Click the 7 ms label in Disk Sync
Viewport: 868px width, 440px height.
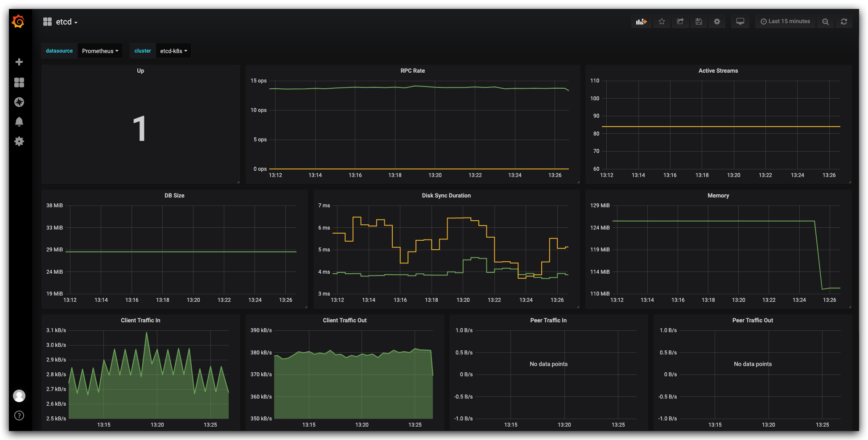[x=324, y=206]
